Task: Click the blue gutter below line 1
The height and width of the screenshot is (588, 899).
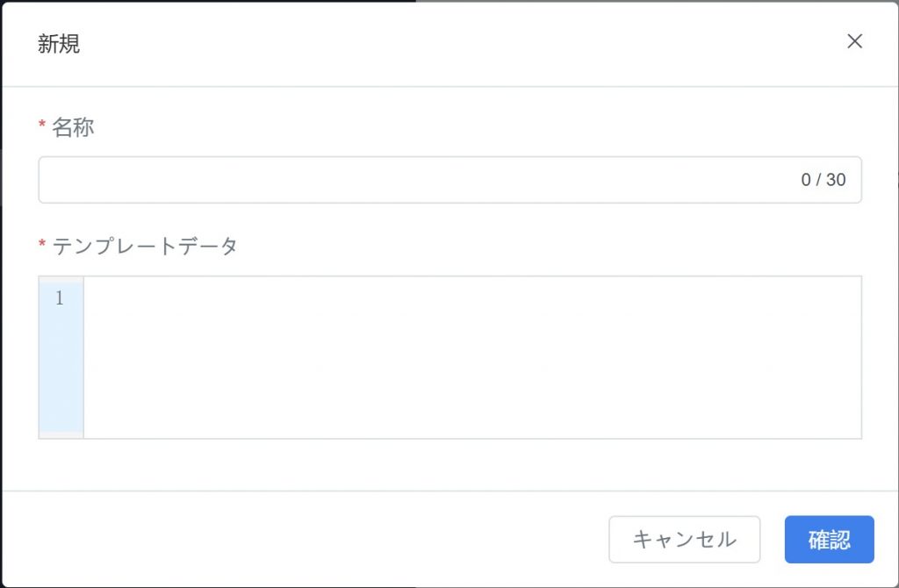Action: [x=61, y=377]
